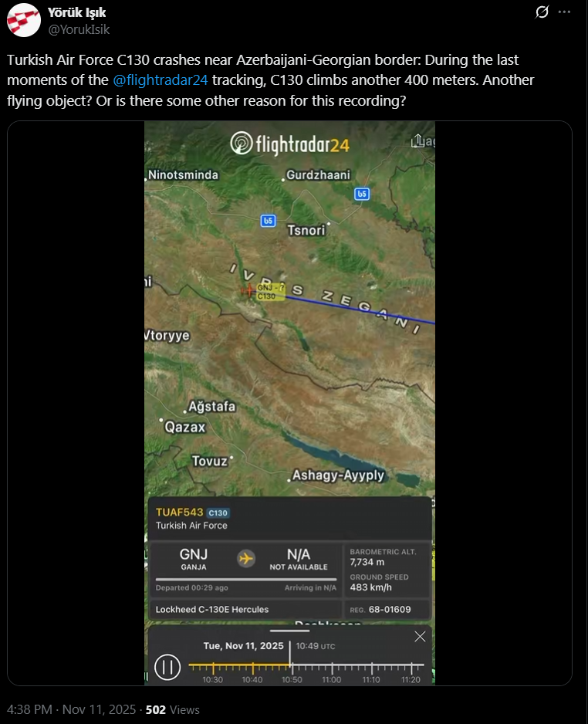Click the 10:40 timeline tick
The width and height of the screenshot is (588, 724).
tap(252, 668)
